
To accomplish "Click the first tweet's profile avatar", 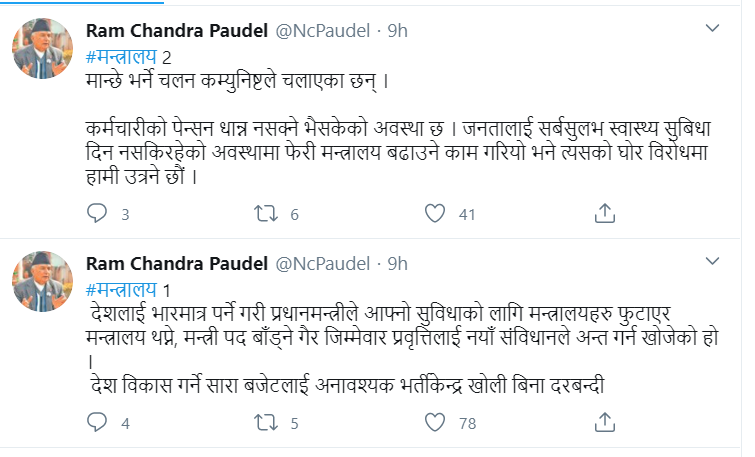I will tap(41, 48).
